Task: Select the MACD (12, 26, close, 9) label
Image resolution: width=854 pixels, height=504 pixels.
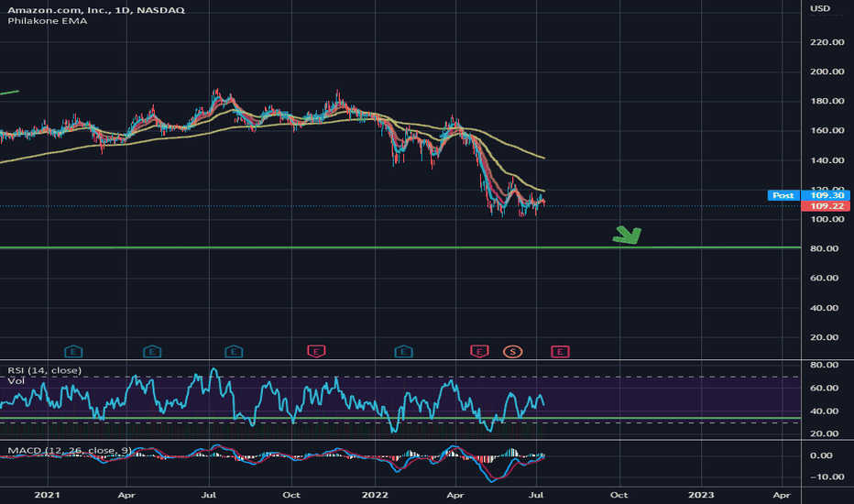Action: click(70, 450)
